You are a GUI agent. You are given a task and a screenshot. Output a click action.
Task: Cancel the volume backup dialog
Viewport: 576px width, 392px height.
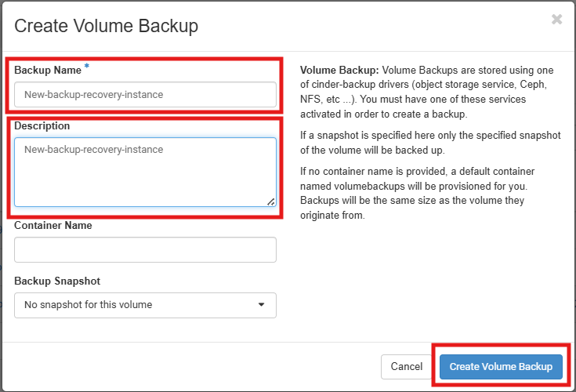click(x=406, y=366)
